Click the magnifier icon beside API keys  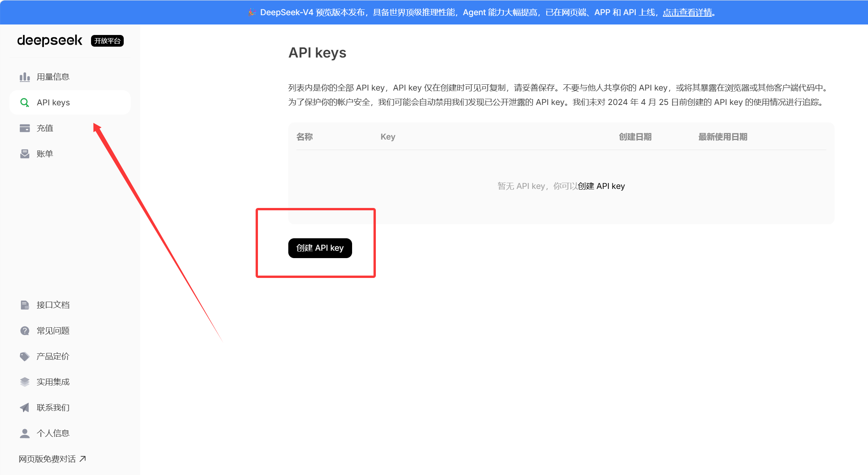pos(25,103)
